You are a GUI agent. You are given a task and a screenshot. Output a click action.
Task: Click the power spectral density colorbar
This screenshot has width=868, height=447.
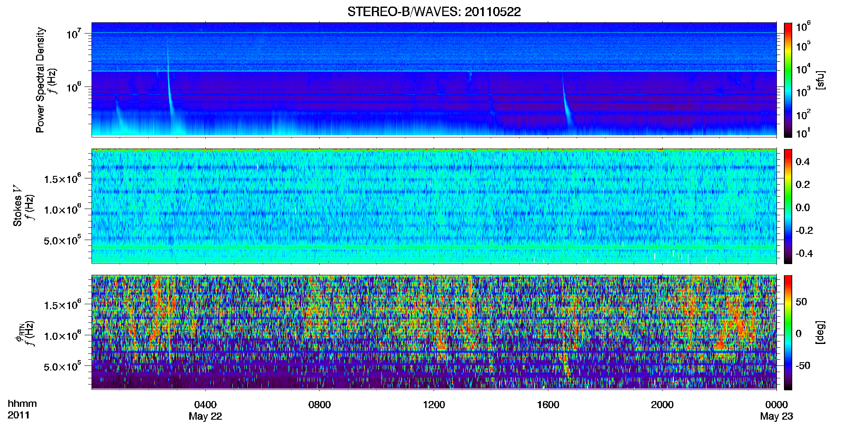tap(788, 80)
